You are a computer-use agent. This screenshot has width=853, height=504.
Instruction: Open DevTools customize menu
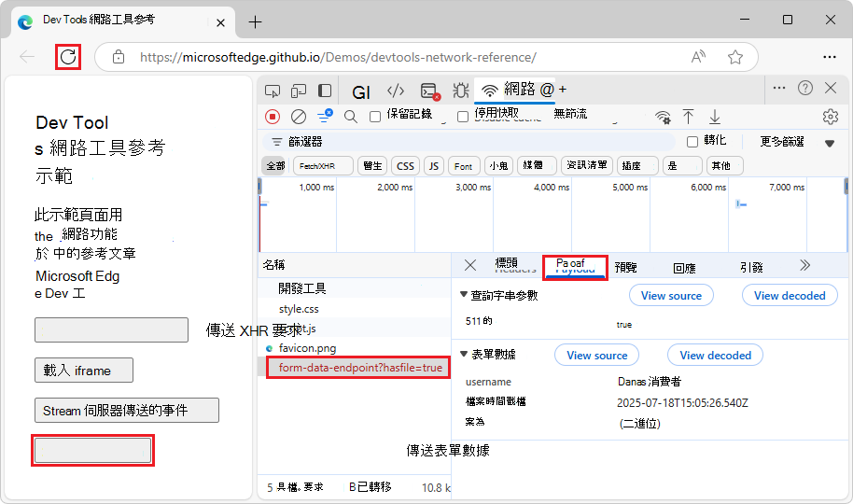coord(779,88)
